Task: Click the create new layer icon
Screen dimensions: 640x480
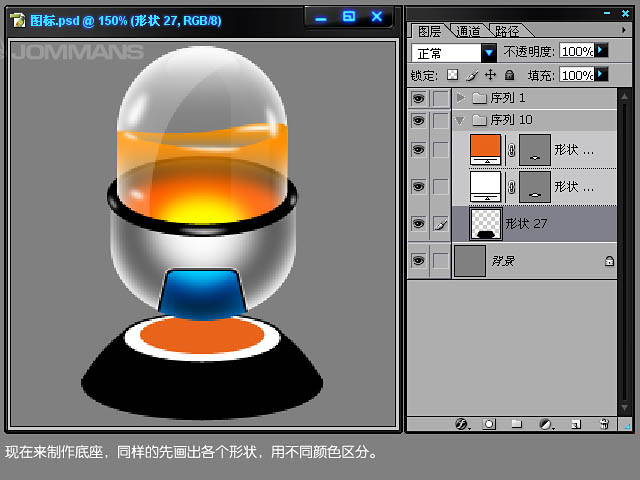Action: [576, 424]
